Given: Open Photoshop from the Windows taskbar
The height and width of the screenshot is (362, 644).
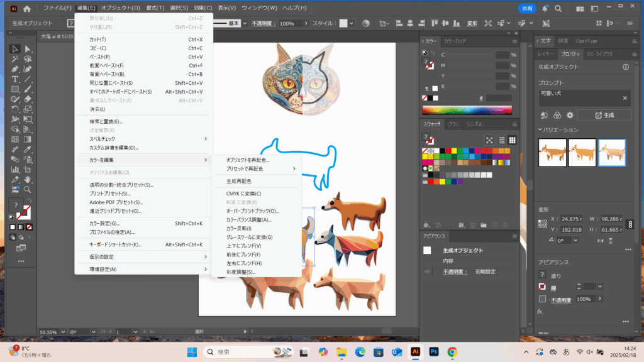Looking at the screenshot, I should click(x=433, y=352).
